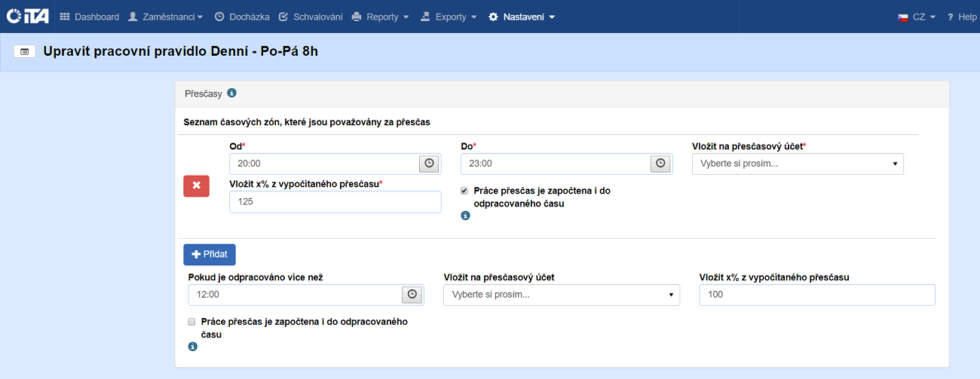Click the info icon next to Přesčasy heading

click(x=232, y=93)
